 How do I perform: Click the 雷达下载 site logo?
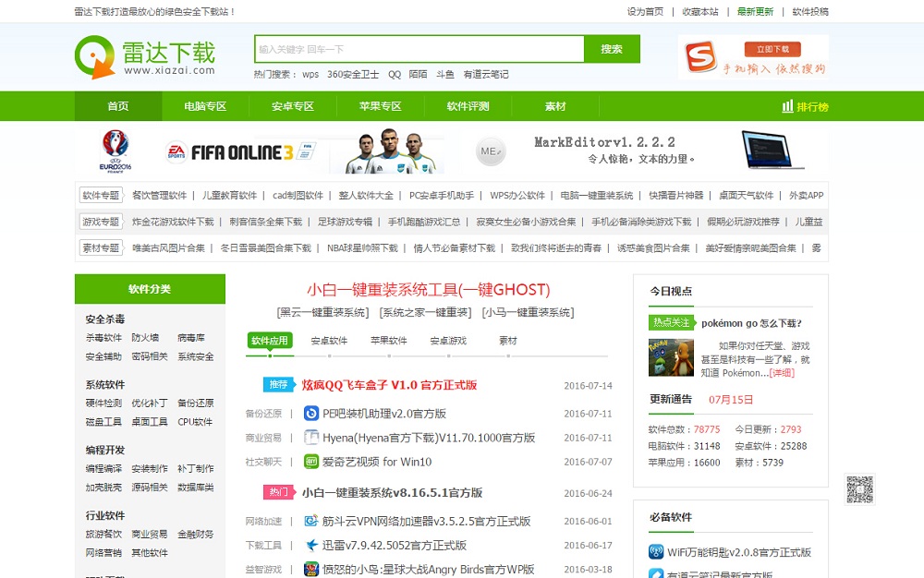(145, 56)
